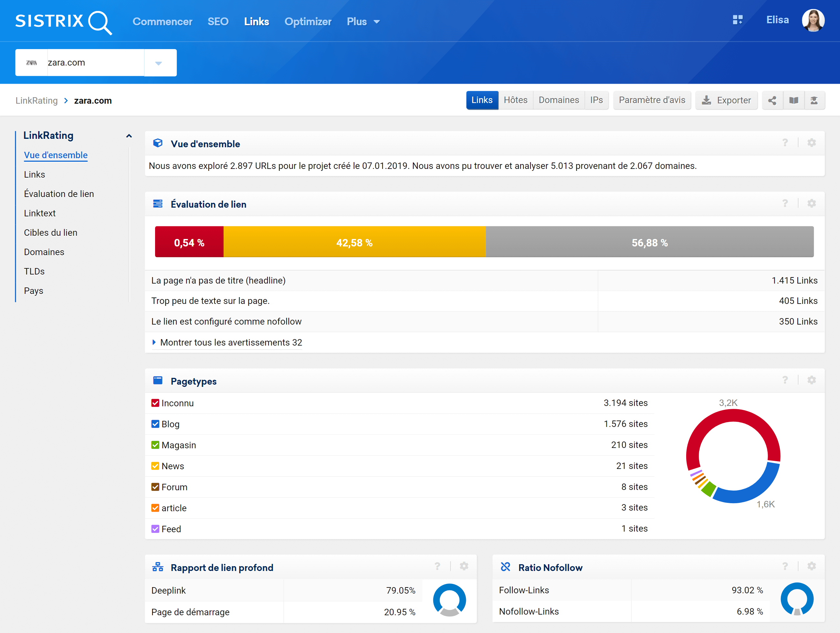Open the handbook book icon
The height and width of the screenshot is (633, 840).
[793, 100]
